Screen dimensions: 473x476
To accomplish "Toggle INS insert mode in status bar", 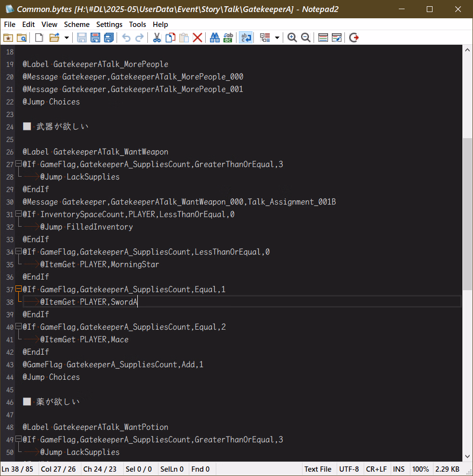I will pyautogui.click(x=399, y=469).
